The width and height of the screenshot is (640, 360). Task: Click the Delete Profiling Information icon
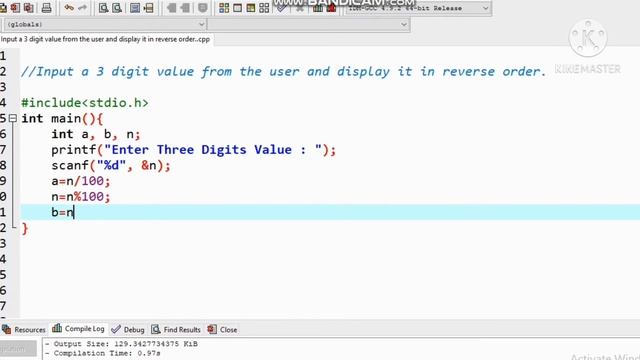pyautogui.click(x=331, y=8)
